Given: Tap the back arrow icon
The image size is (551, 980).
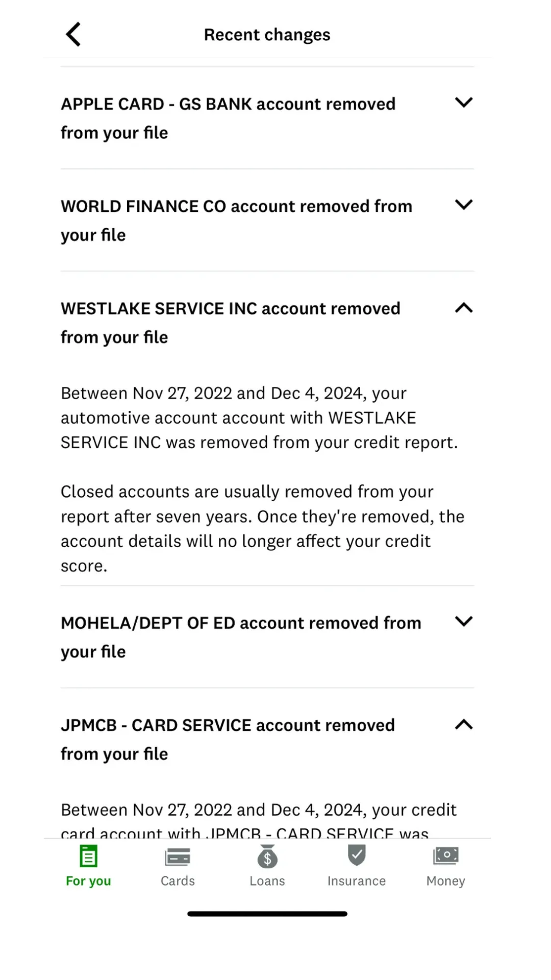Looking at the screenshot, I should pyautogui.click(x=73, y=35).
